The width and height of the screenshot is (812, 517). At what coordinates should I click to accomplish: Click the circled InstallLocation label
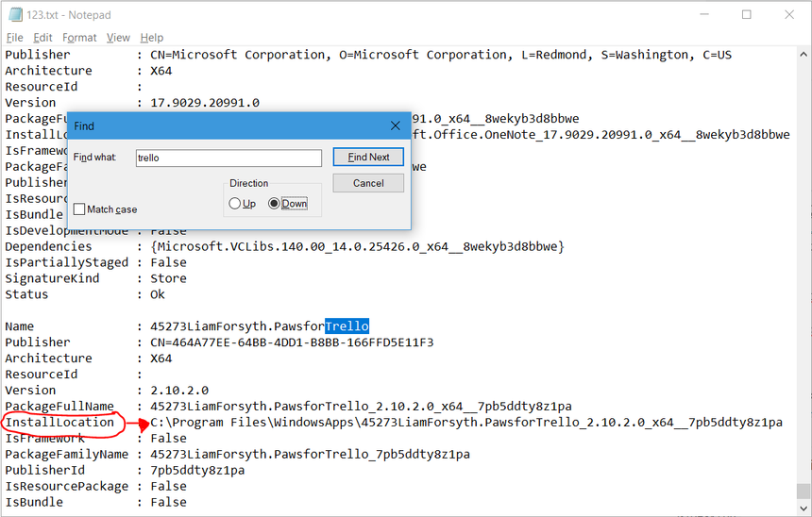pyautogui.click(x=59, y=423)
